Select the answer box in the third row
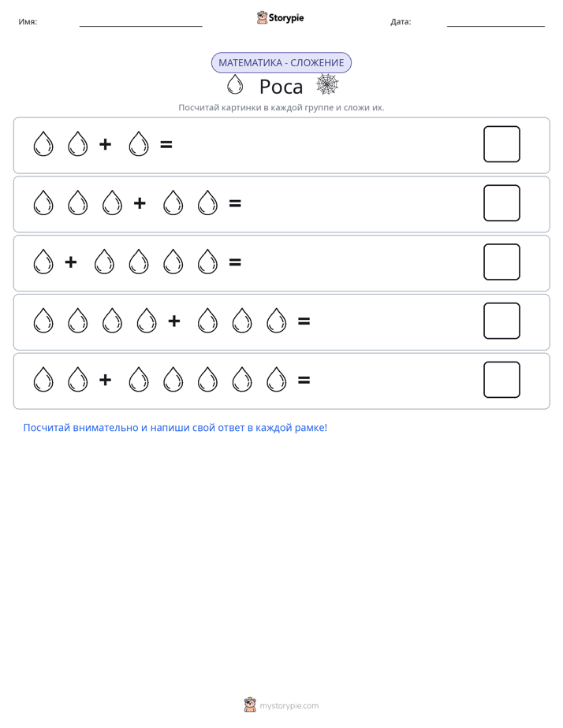 (501, 262)
